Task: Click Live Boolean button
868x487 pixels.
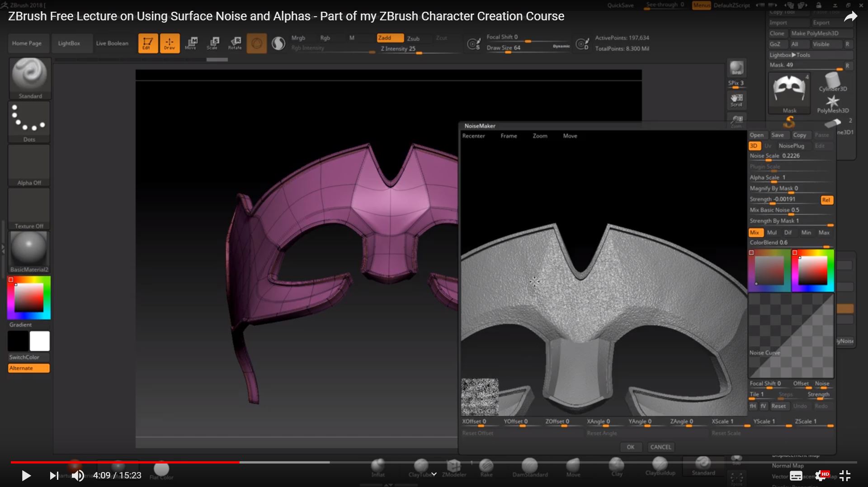Action: 112,43
